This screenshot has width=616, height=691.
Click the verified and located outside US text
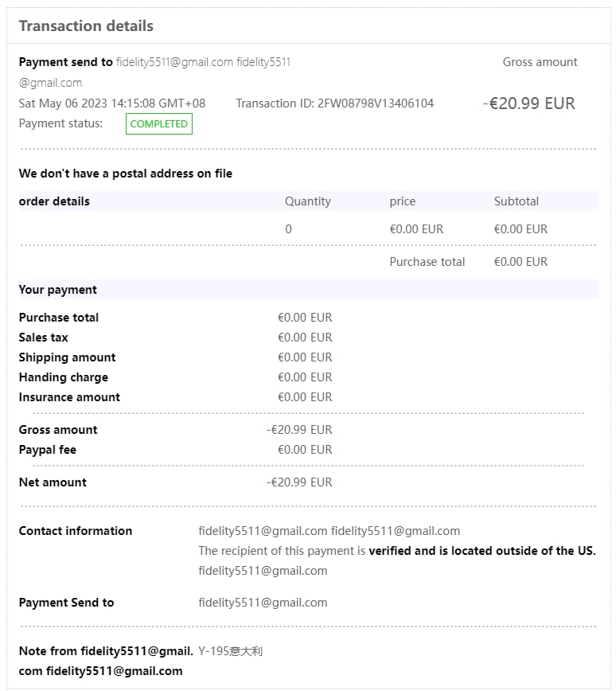pos(481,551)
